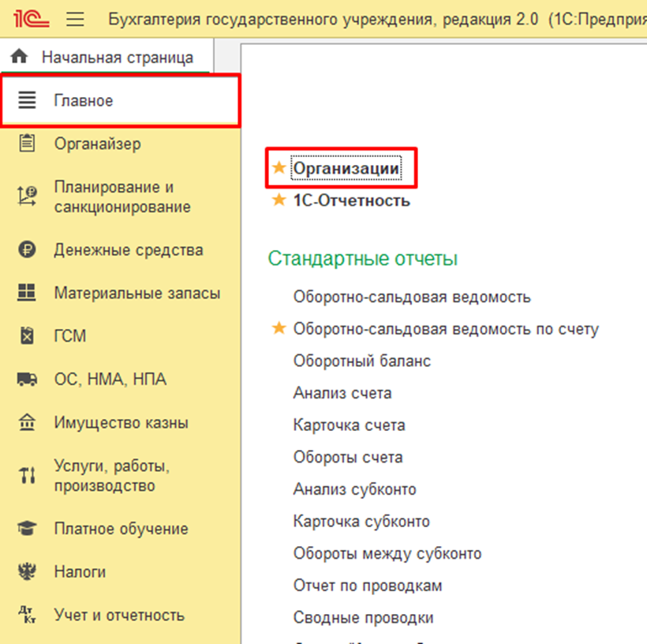The height and width of the screenshot is (644, 647).
Task: Open the Налоги section
Action: click(120, 571)
